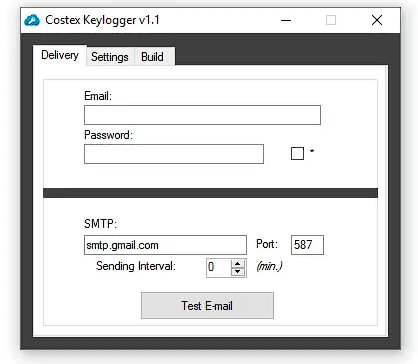Image resolution: width=418 pixels, height=364 pixels.
Task: Increase Sending Interval with up arrow
Action: [238, 264]
